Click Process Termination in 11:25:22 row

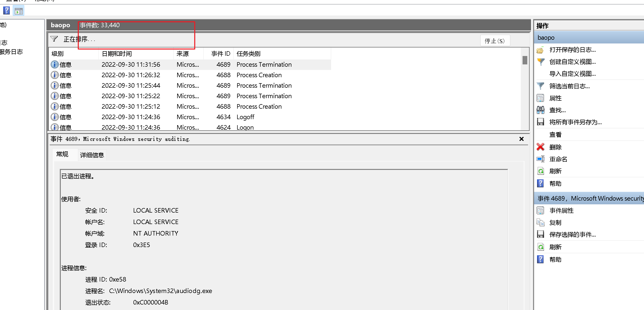click(x=264, y=96)
